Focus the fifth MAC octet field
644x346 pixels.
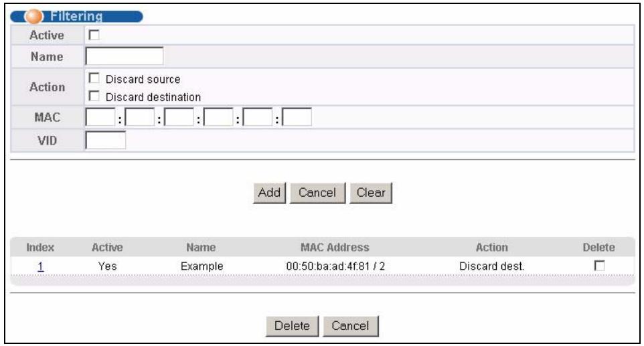pyautogui.click(x=258, y=117)
